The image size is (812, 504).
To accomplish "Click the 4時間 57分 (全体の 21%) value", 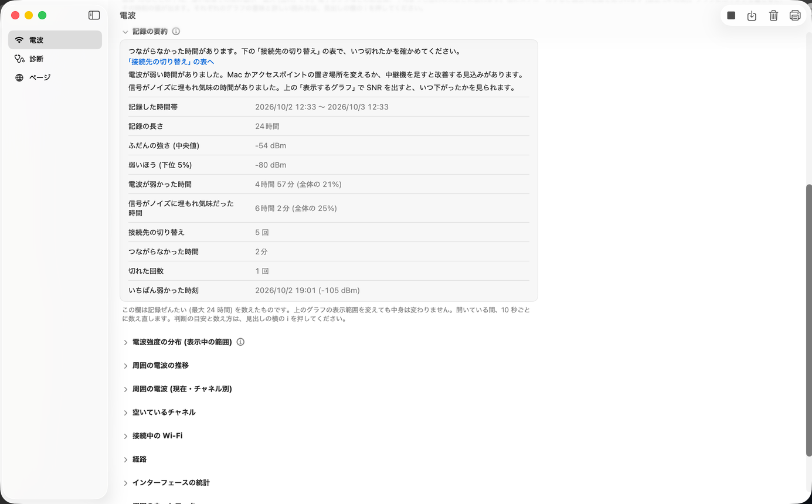I will [x=298, y=185].
